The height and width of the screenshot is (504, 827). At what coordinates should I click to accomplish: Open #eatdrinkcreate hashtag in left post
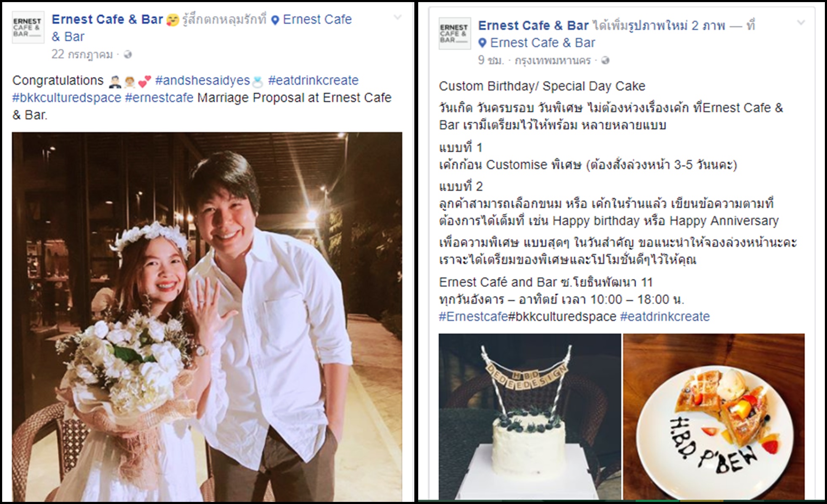[313, 80]
